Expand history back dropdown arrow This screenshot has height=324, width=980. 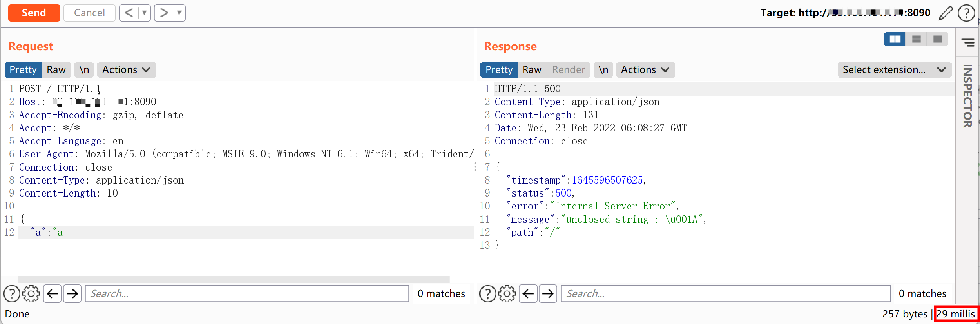[144, 13]
